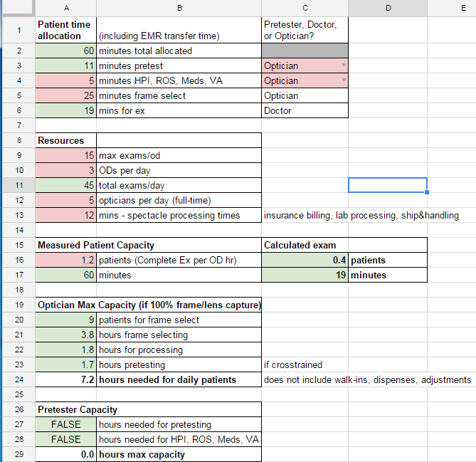The height and width of the screenshot is (462, 476).
Task: Click the '1.2' patients value
Action: click(x=66, y=260)
